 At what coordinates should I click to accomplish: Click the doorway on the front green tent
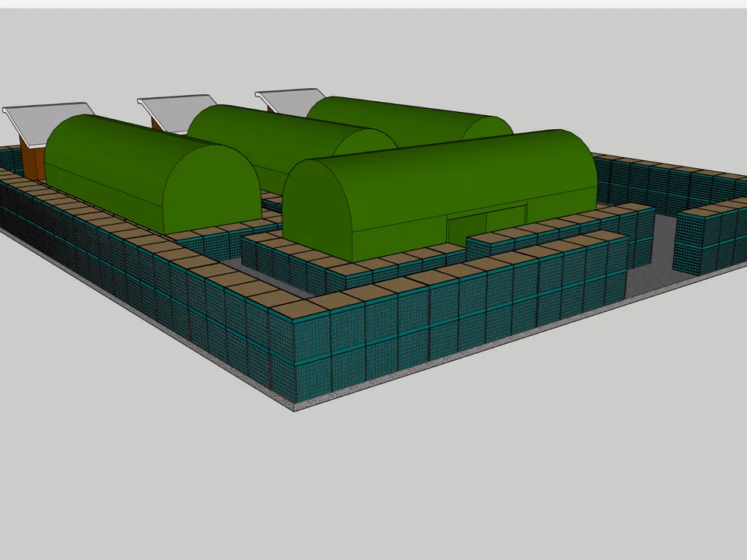point(487,226)
